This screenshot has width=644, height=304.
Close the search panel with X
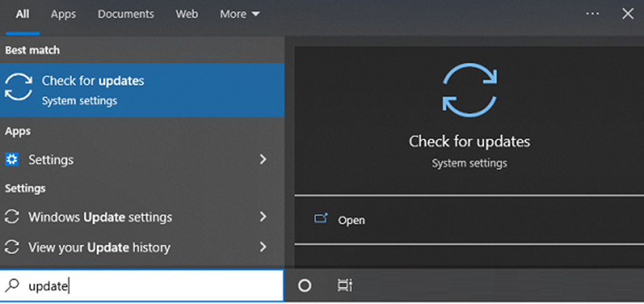click(627, 13)
